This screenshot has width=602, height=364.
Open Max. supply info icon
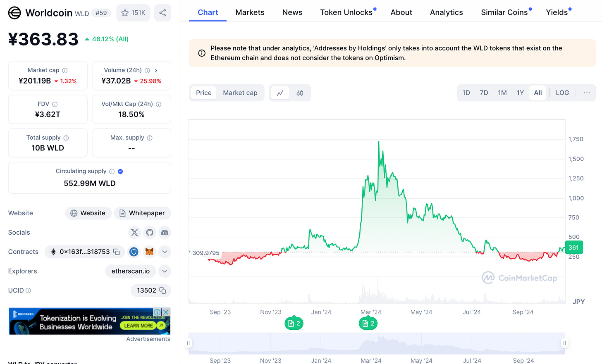[x=150, y=138]
